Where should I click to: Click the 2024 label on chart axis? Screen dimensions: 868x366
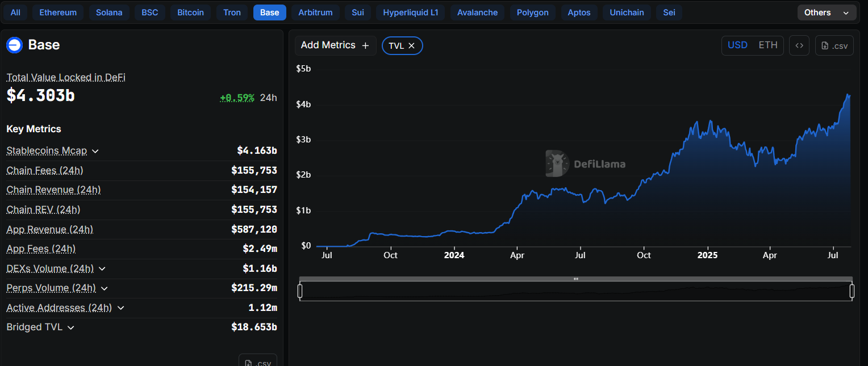click(x=454, y=255)
